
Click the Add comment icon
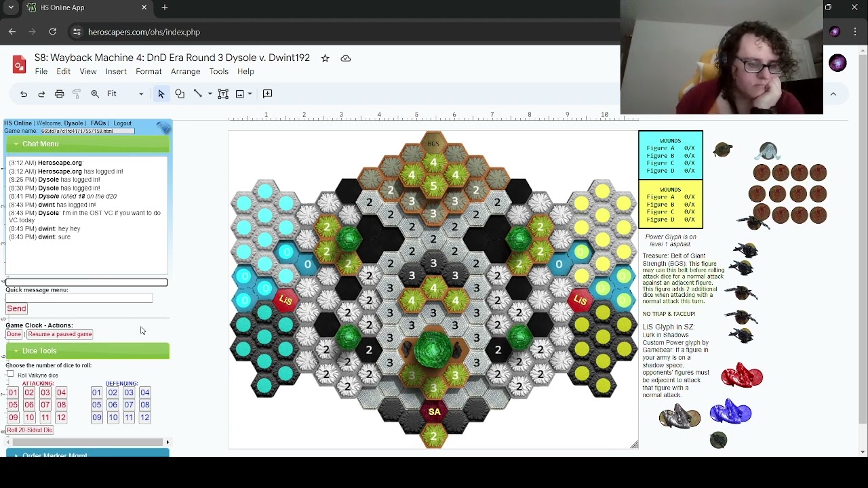click(268, 94)
